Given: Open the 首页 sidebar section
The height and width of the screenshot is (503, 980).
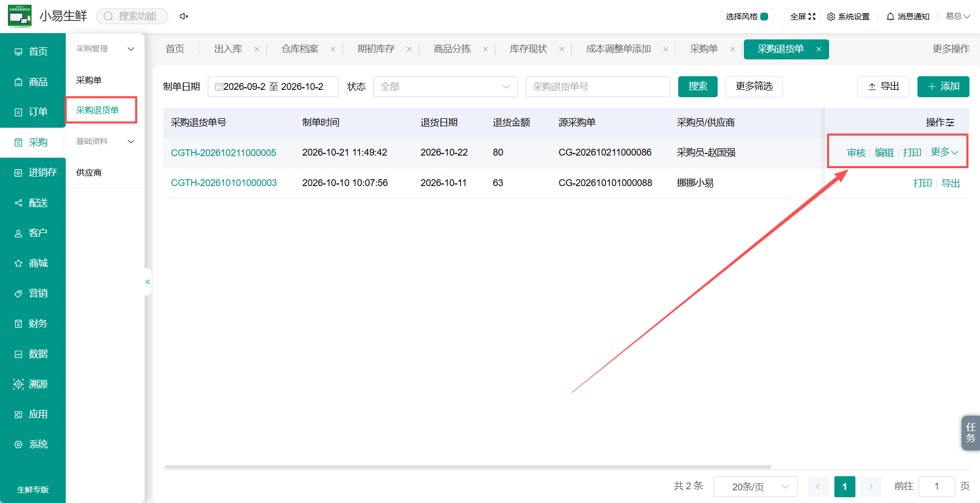Looking at the screenshot, I should (x=33, y=52).
